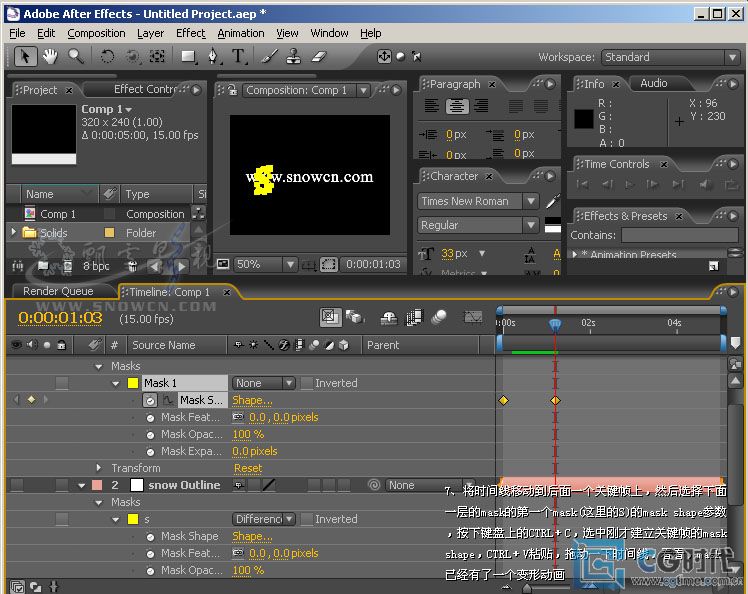Select the Selection arrow tool

coord(25,56)
